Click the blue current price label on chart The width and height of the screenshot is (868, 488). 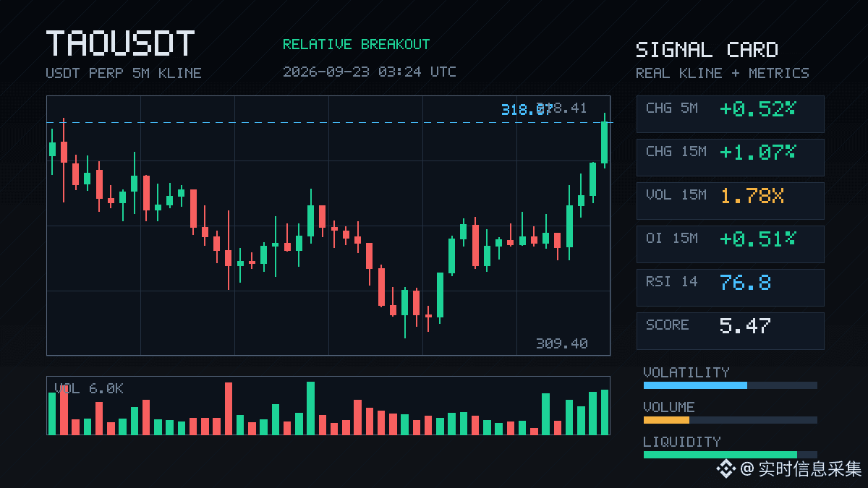[527, 109]
